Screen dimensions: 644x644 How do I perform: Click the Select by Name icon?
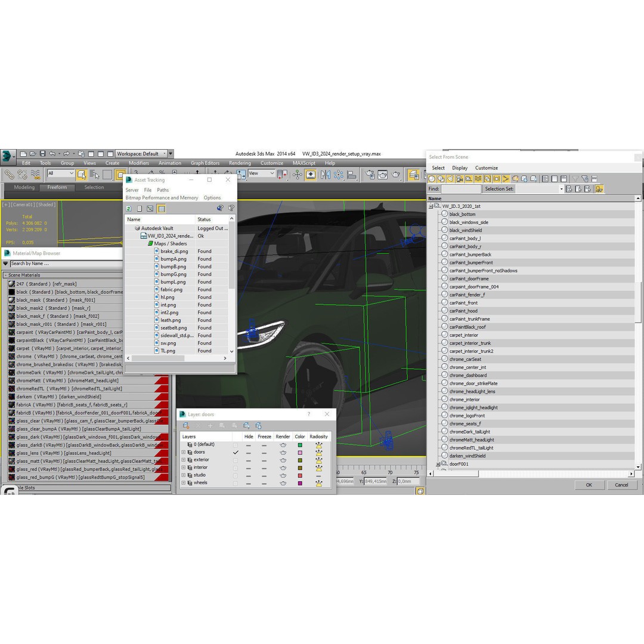pos(94,175)
